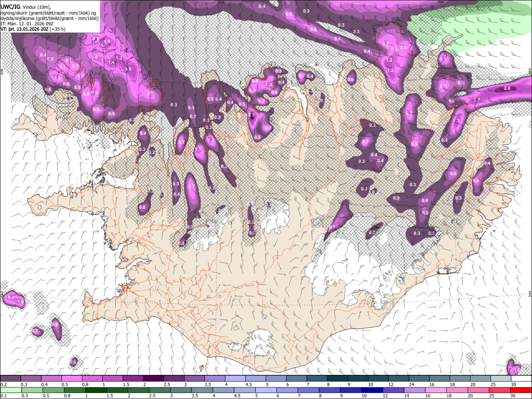This screenshot has width=532, height=399.
Task: Click the bright red swatch labeled 30
Action: click(x=521, y=390)
